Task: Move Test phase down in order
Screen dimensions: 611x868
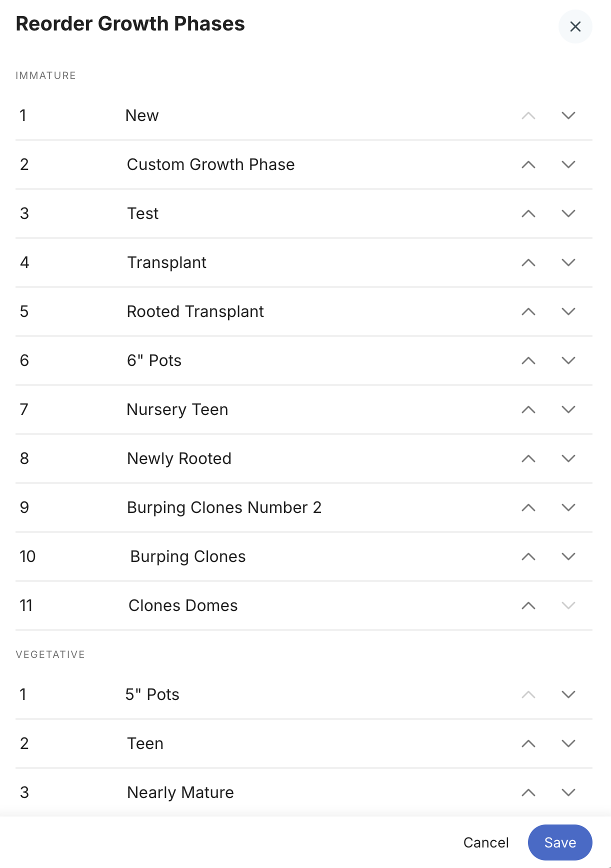Action: [x=568, y=213]
